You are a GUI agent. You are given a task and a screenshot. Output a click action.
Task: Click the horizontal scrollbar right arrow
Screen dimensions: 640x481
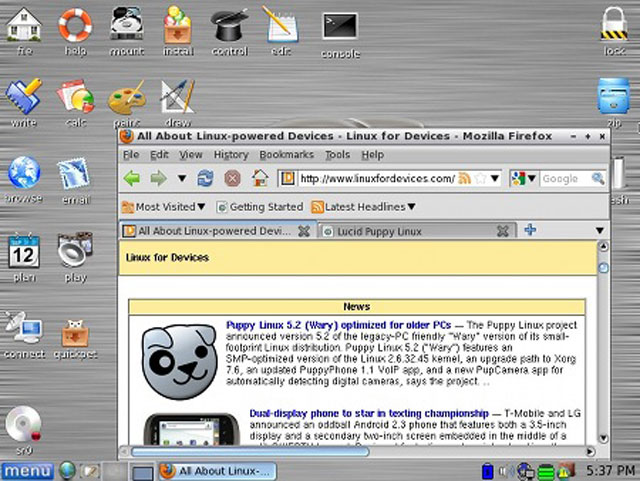click(590, 452)
